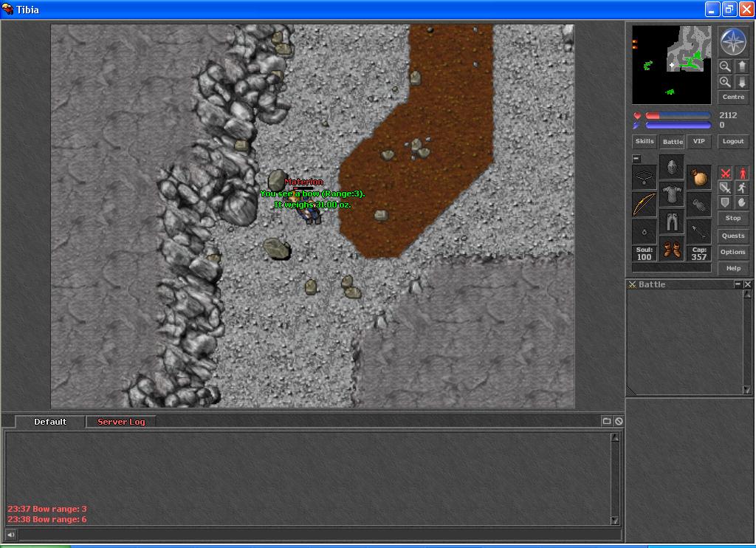Enable defensive fighting mode (shield)
Viewport: 756px width, 548px height.
(x=725, y=202)
